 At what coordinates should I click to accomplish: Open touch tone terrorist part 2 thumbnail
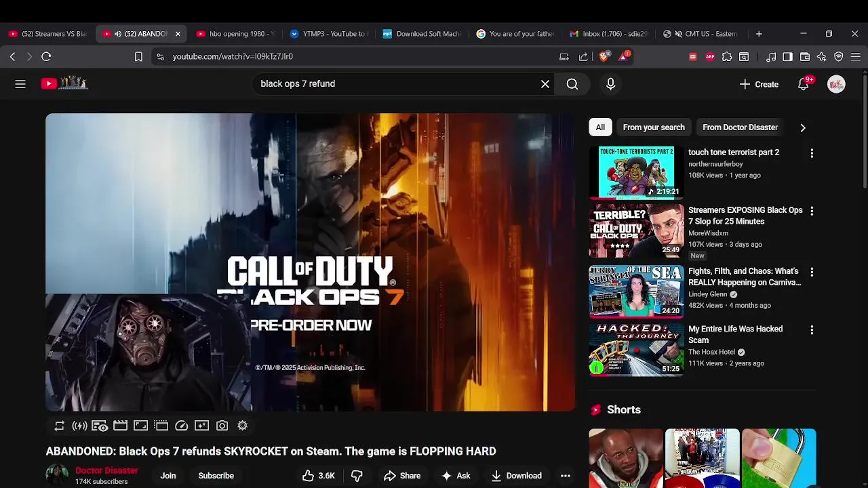click(636, 173)
